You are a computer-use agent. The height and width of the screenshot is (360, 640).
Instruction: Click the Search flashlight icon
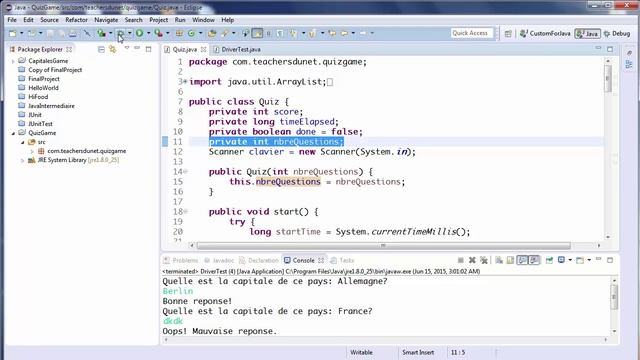pyautogui.click(x=225, y=33)
